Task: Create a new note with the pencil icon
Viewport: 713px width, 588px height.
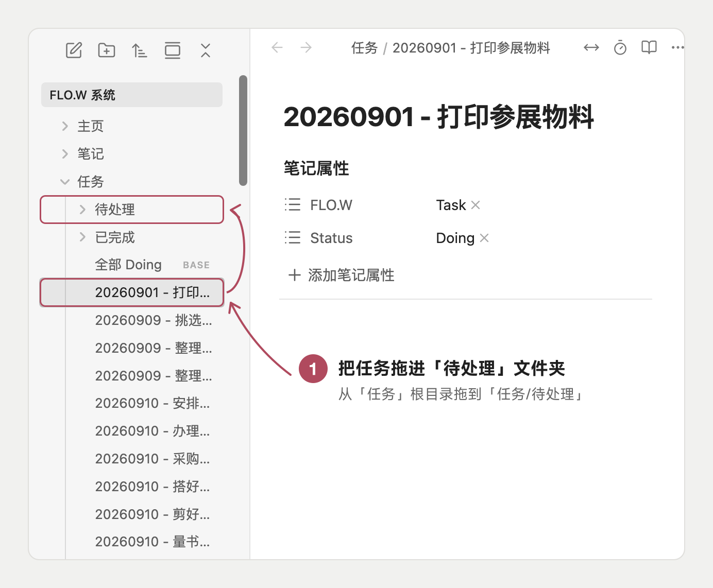Action: (x=74, y=50)
